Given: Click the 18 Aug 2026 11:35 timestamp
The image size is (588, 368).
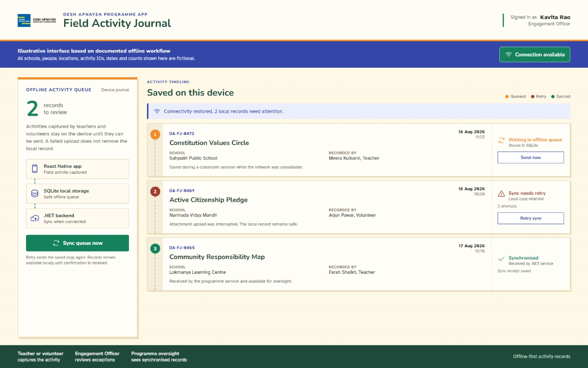Looking at the screenshot, I should point(471,134).
